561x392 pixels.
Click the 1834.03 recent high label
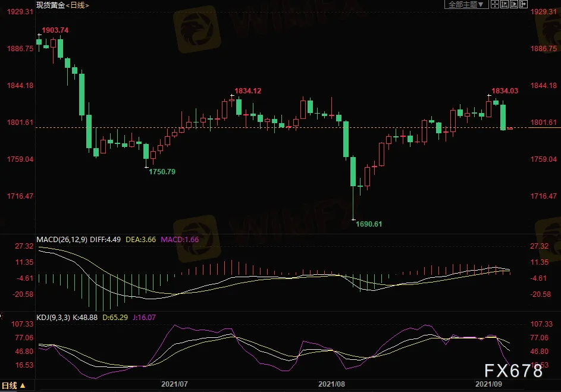504,90
